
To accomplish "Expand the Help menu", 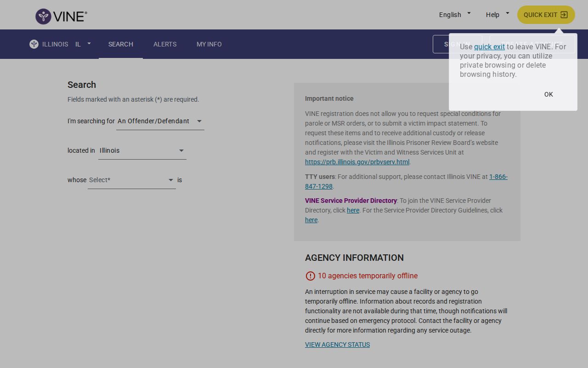I will [x=498, y=15].
